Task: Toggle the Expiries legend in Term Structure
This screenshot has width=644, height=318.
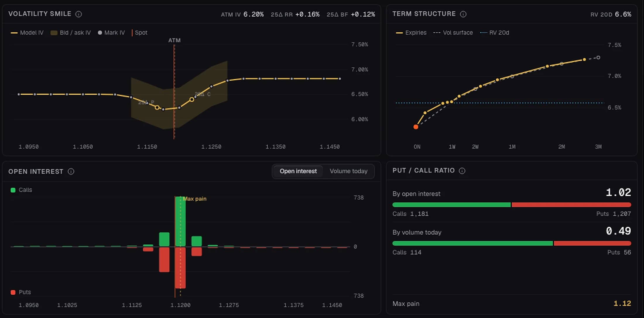Action: coord(411,33)
